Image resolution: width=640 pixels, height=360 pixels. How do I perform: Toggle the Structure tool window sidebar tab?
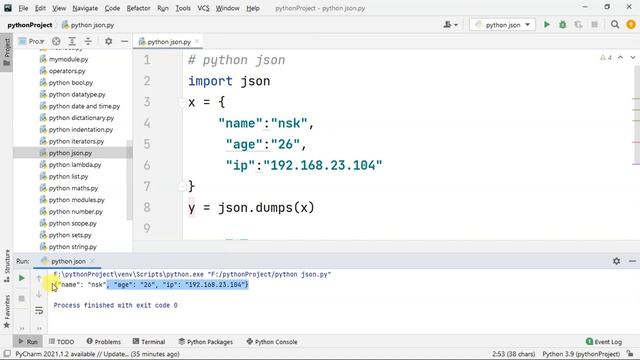coord(7,267)
